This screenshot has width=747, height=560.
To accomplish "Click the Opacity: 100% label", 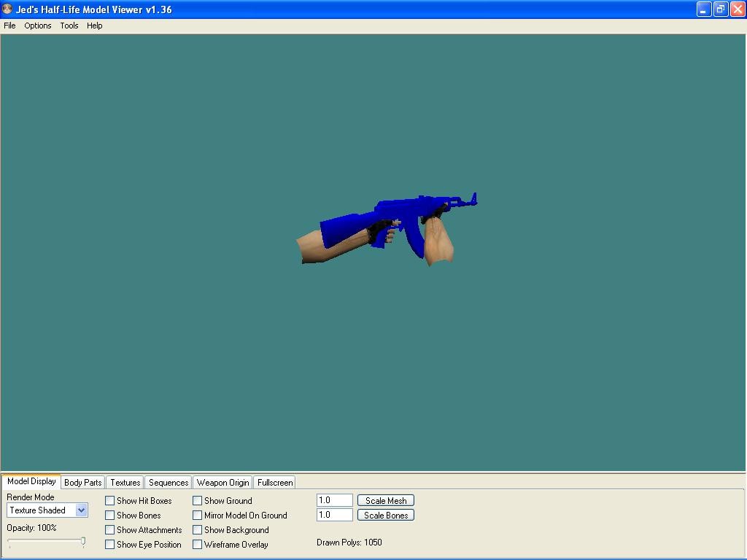I will (x=31, y=528).
